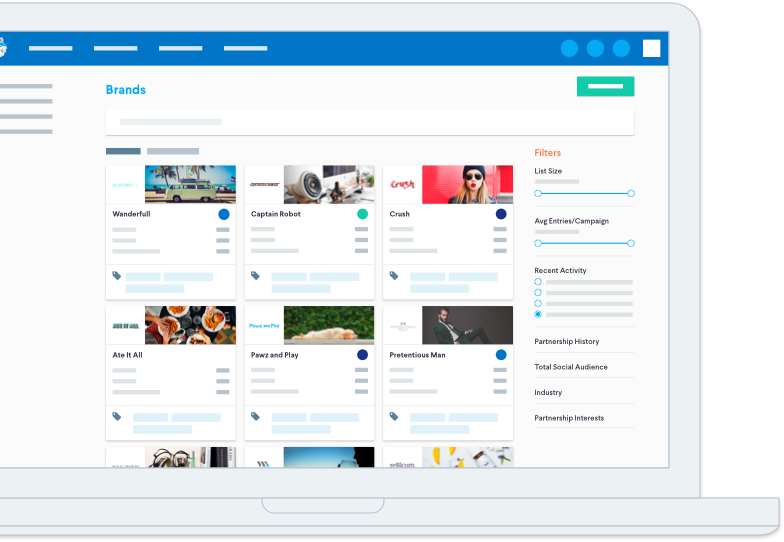Image resolution: width=784 pixels, height=542 pixels.
Task: Open the Ate It All brand link
Action: (x=128, y=355)
